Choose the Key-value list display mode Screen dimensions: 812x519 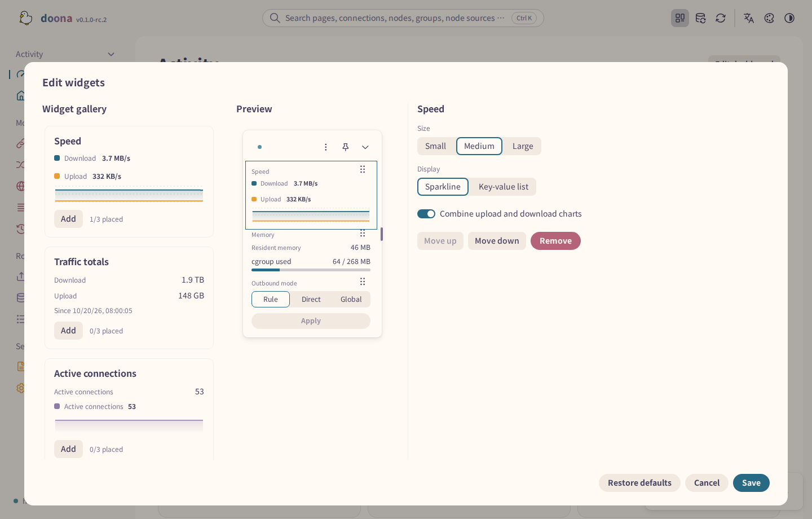click(x=504, y=187)
